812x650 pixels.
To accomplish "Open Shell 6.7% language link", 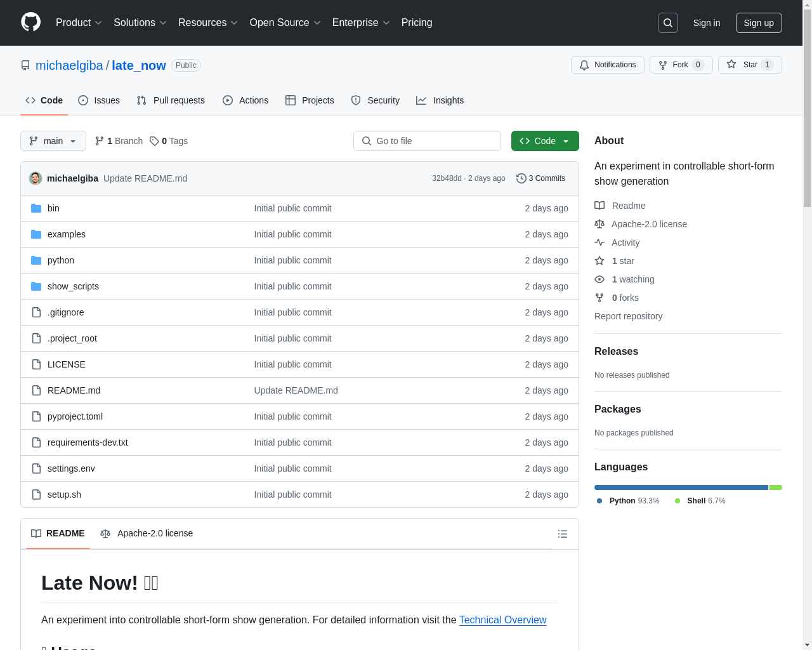I will pos(700,501).
